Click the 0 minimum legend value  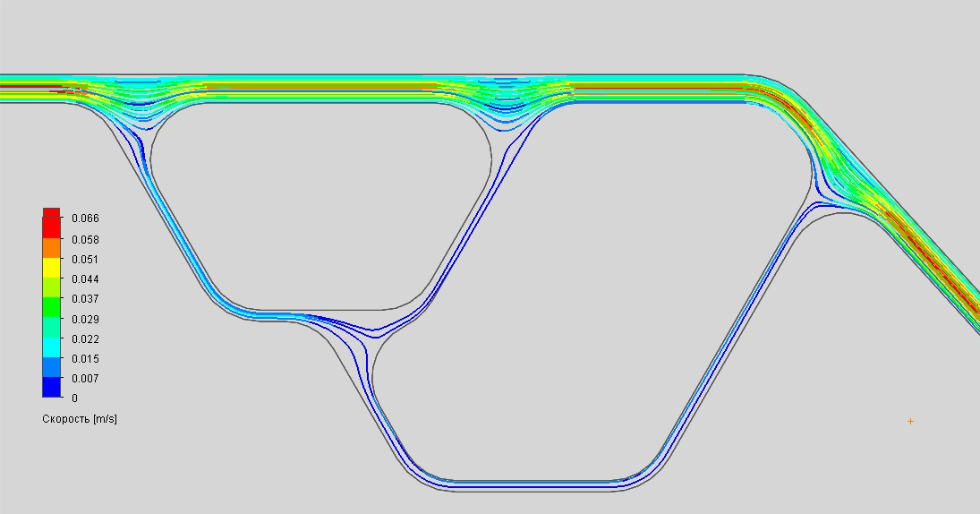coord(74,398)
